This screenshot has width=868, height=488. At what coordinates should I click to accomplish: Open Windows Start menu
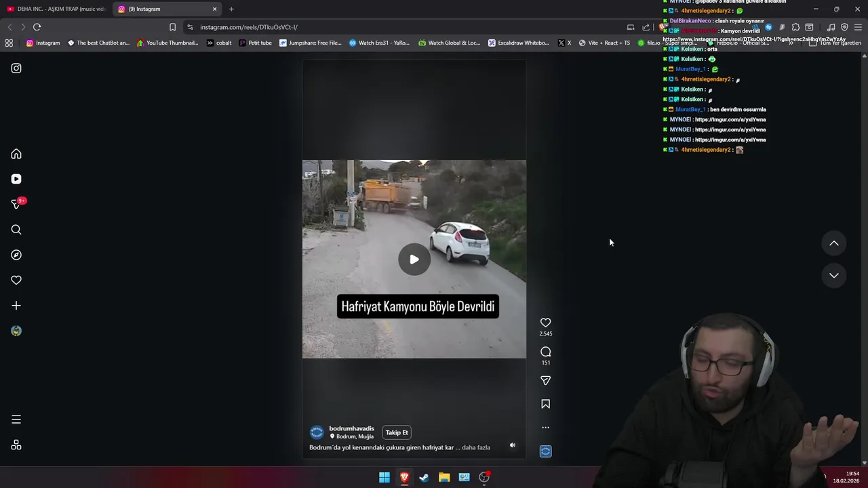[384, 477]
